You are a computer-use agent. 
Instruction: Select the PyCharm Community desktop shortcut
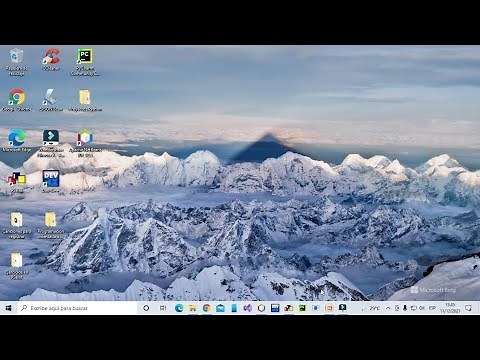(85, 62)
